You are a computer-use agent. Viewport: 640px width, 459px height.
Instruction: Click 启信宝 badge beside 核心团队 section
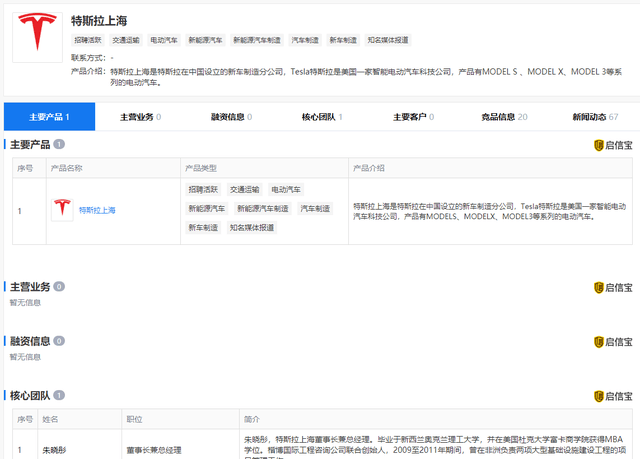[613, 396]
